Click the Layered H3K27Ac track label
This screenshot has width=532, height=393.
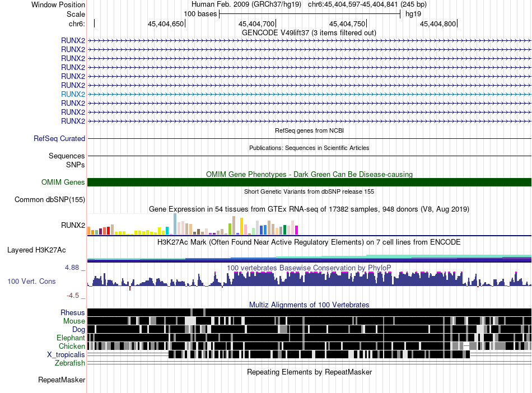pos(36,250)
